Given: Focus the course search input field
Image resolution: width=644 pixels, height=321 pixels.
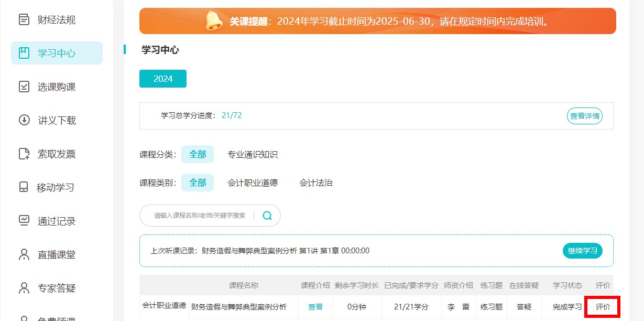Looking at the screenshot, I should pyautogui.click(x=199, y=216).
